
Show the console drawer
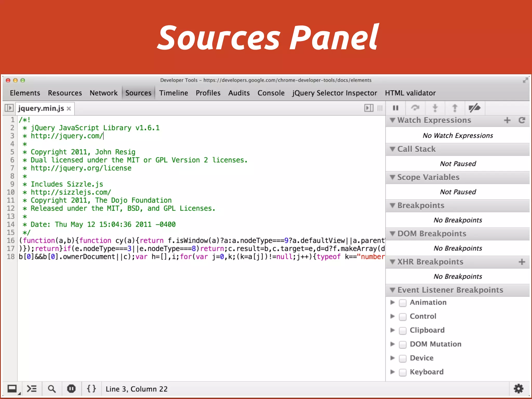(x=32, y=389)
